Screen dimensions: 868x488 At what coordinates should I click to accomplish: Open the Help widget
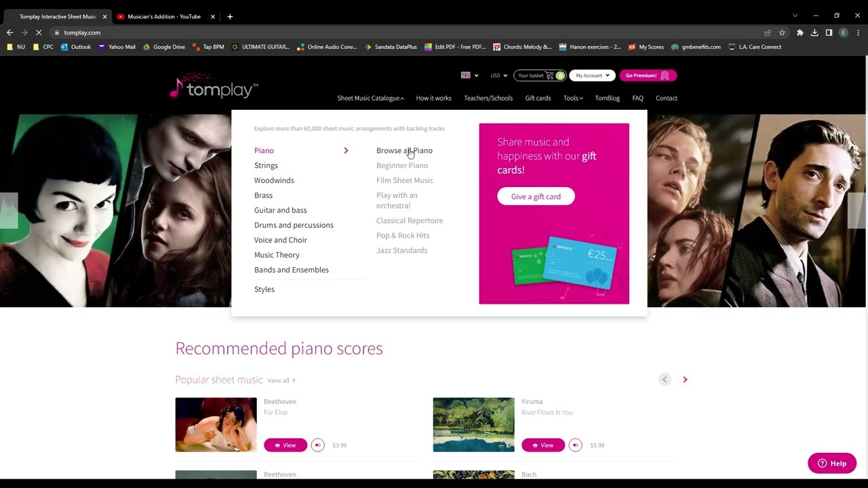[832, 464]
